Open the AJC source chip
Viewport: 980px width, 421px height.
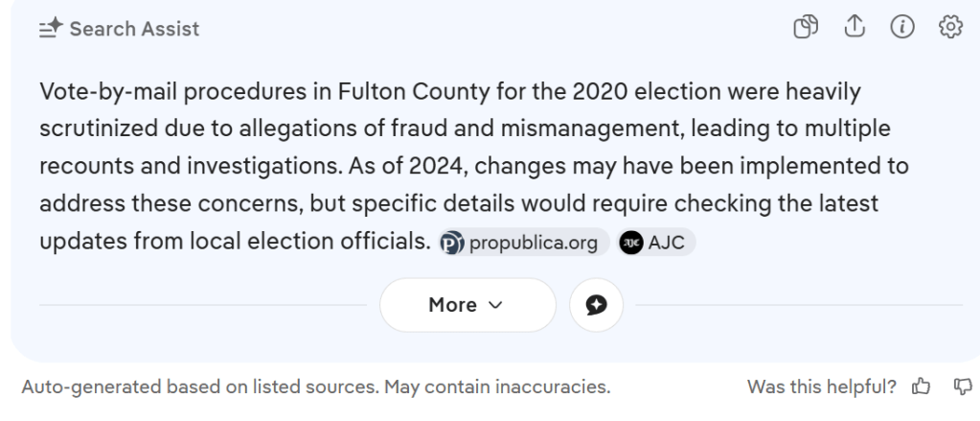(x=667, y=243)
